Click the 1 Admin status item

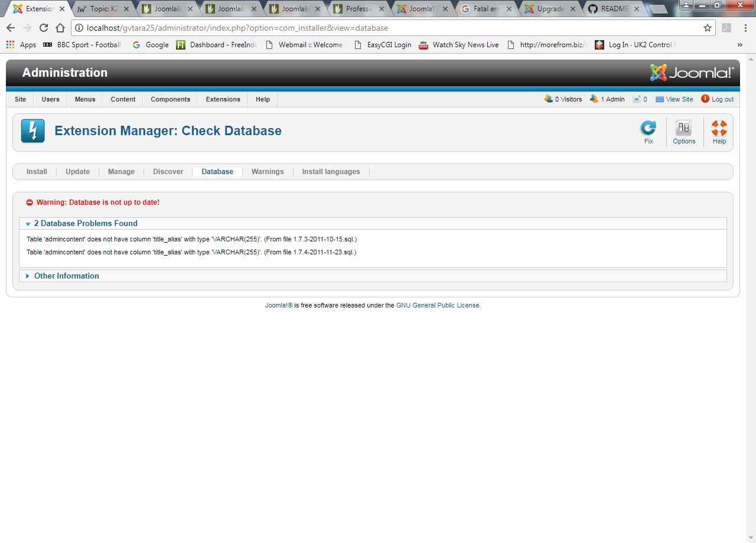click(607, 99)
